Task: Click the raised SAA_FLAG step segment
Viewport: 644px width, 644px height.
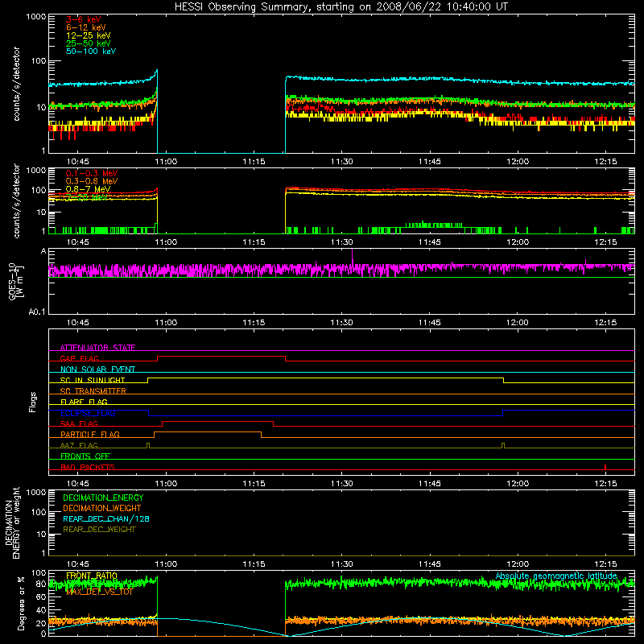Action: tap(217, 422)
